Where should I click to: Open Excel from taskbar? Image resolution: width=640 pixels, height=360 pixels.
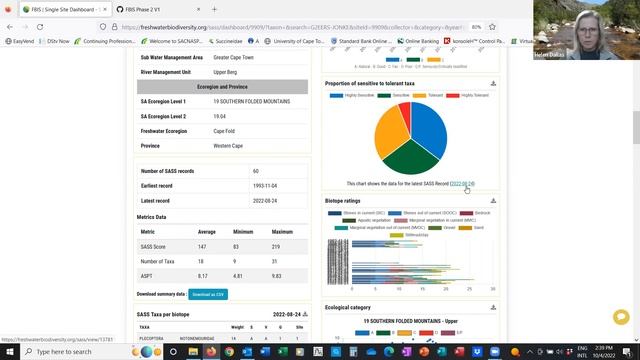tap(283, 351)
